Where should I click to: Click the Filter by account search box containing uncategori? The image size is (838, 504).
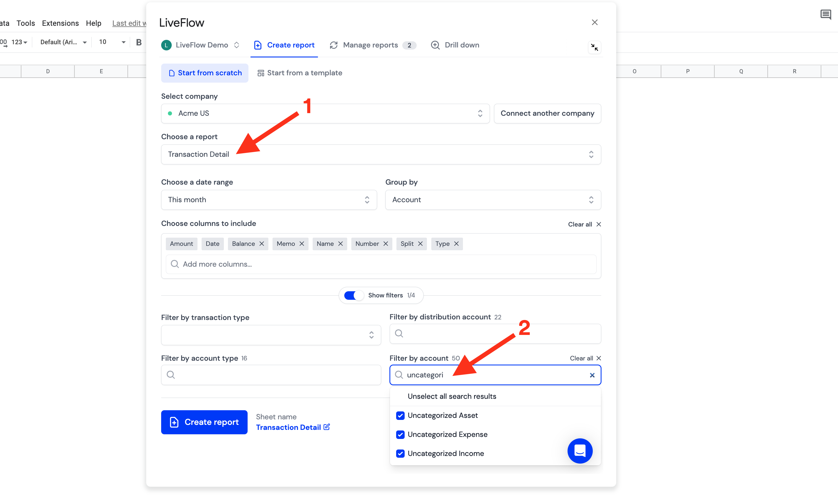[x=495, y=375]
